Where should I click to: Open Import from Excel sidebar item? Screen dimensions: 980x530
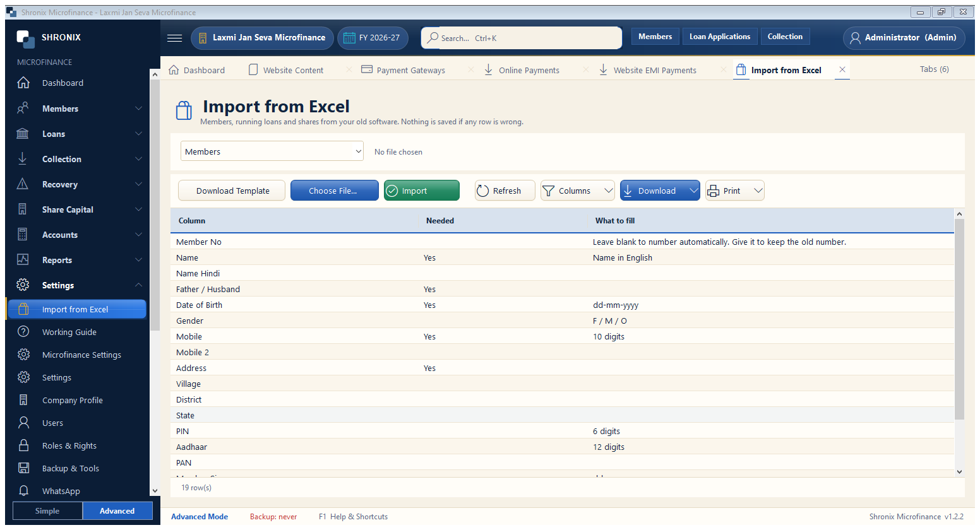[x=77, y=309]
